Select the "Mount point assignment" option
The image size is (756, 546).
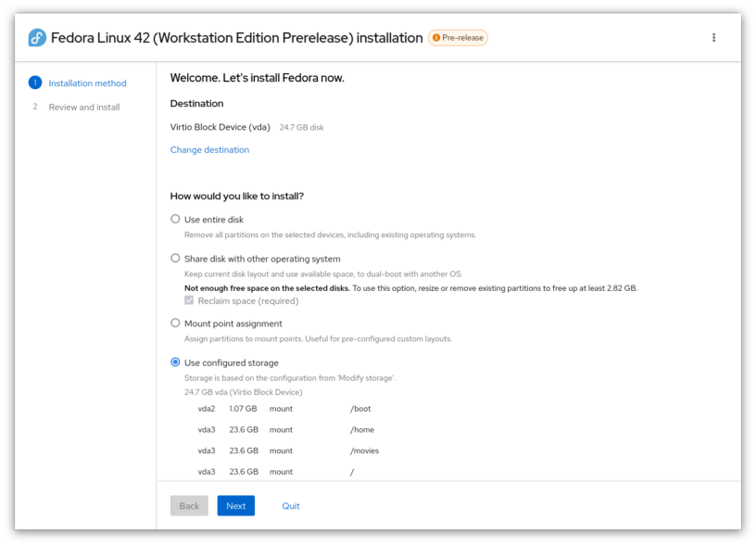(175, 323)
